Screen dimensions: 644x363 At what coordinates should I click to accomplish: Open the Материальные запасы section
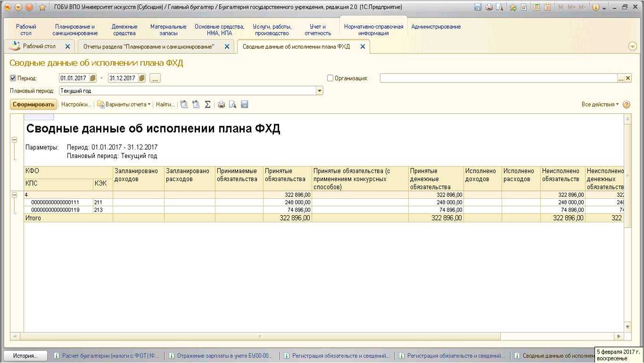tap(168, 30)
